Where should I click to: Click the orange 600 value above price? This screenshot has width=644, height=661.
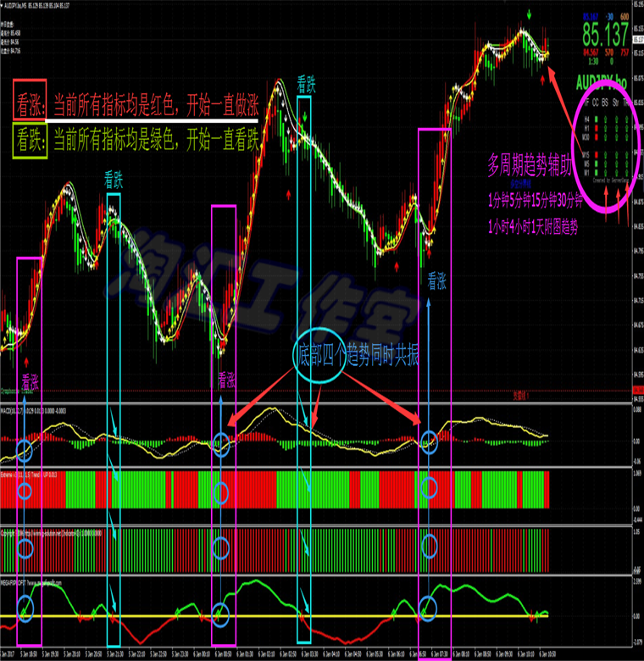pyautogui.click(x=625, y=17)
